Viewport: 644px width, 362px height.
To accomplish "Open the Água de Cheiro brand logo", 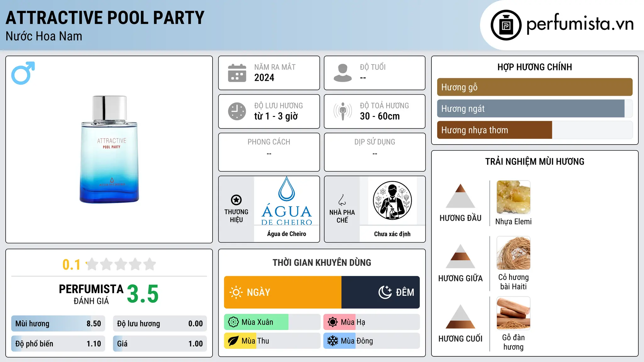I will pos(286,201).
